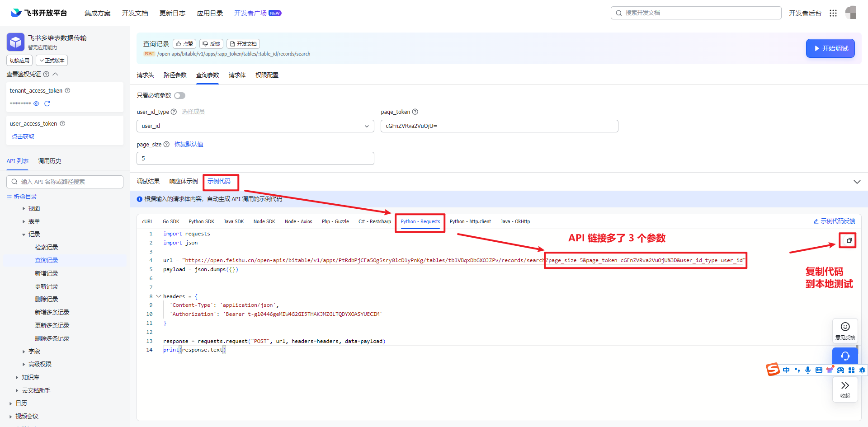The image size is (868, 427).
Task: Open 开发文档 button next to 查询记录
Action: [x=243, y=44]
